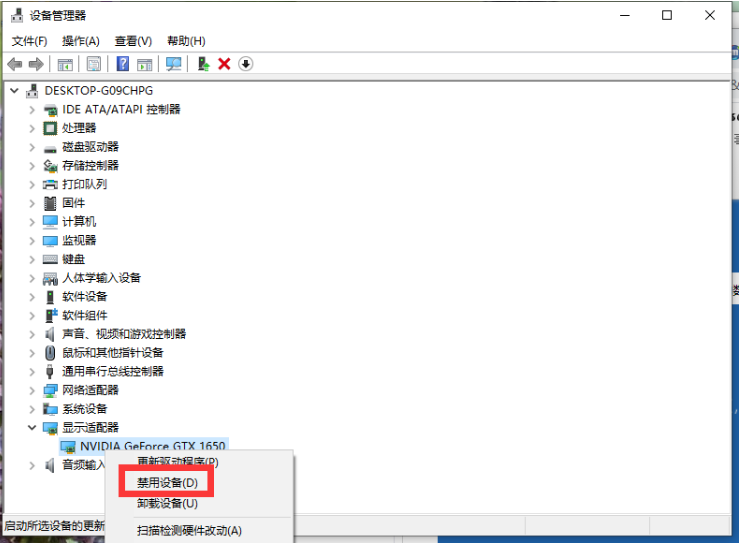Click the update driver green arrow icon
The width and height of the screenshot is (740, 546).
tap(203, 64)
